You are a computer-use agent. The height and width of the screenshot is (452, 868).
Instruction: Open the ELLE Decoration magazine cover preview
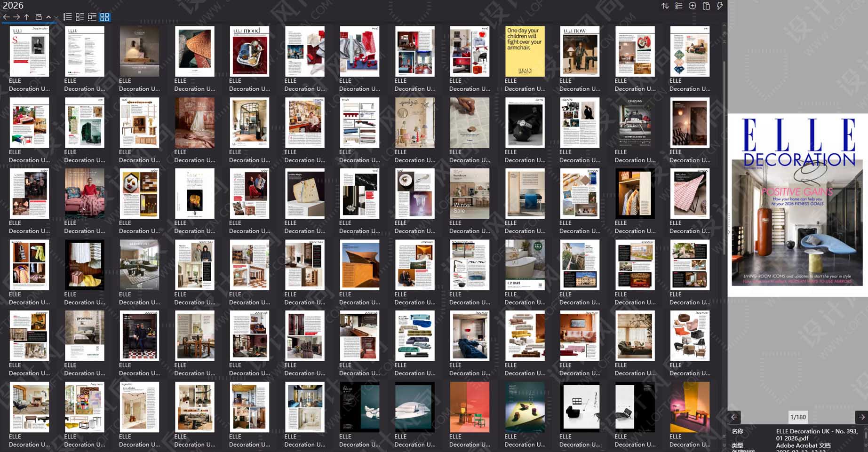(x=796, y=202)
